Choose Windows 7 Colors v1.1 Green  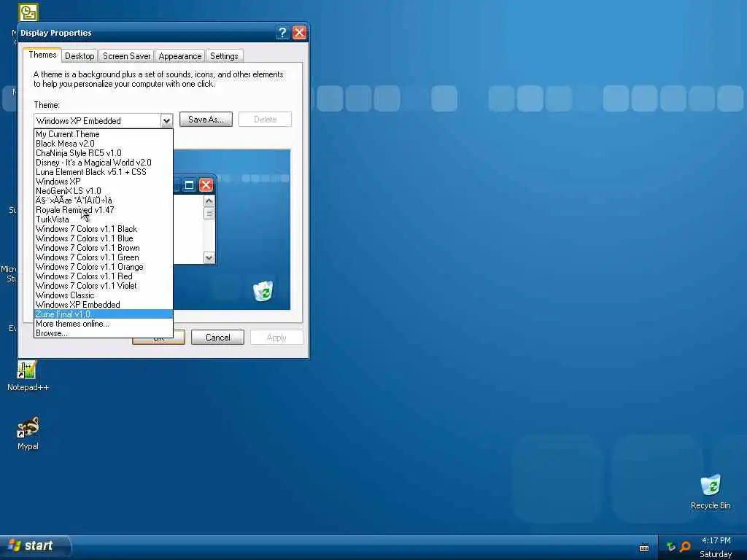[104, 257]
